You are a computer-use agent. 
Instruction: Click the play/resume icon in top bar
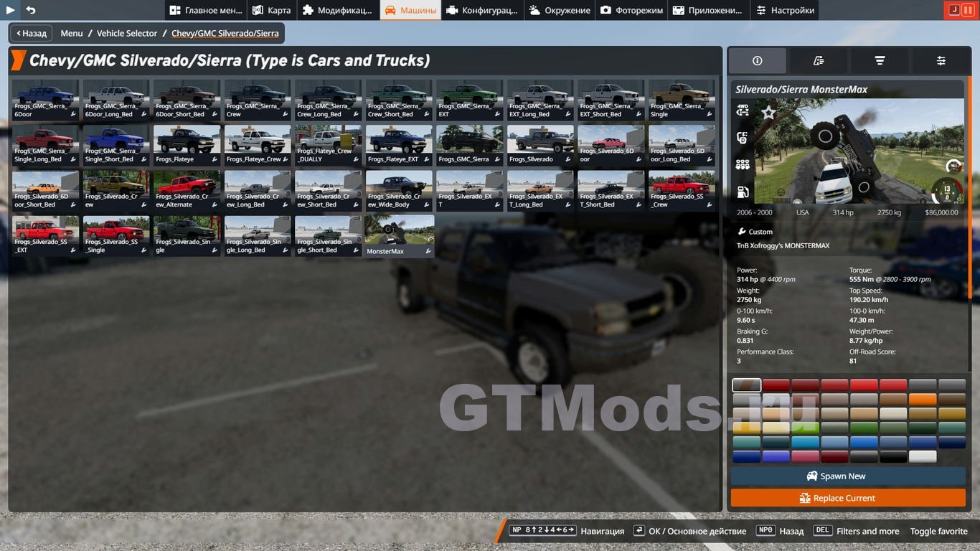tap(11, 10)
